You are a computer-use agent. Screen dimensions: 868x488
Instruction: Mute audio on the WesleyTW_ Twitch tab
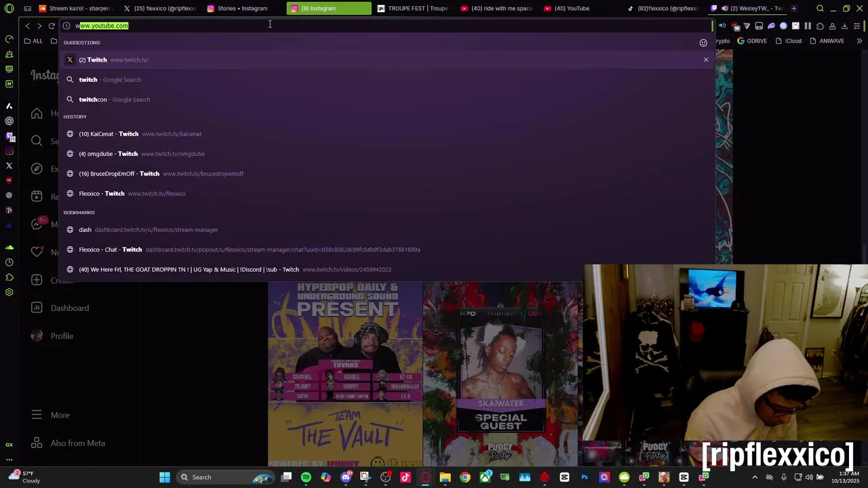(x=724, y=8)
